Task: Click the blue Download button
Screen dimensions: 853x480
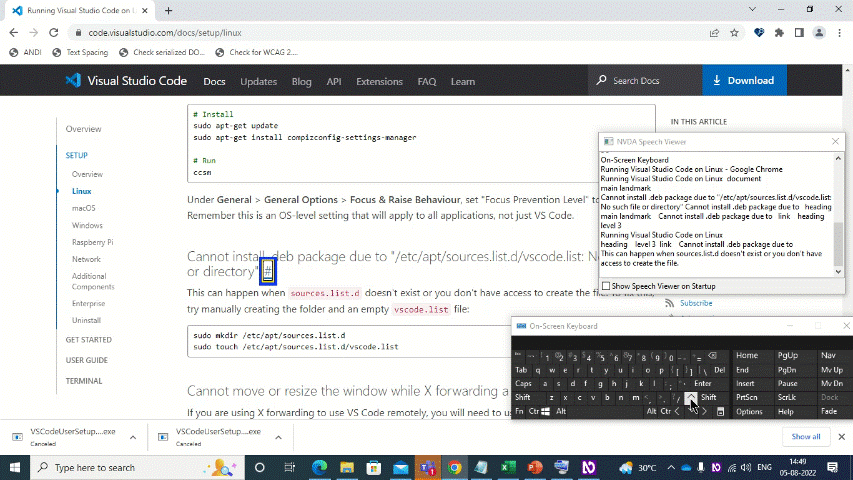Action: 744,80
